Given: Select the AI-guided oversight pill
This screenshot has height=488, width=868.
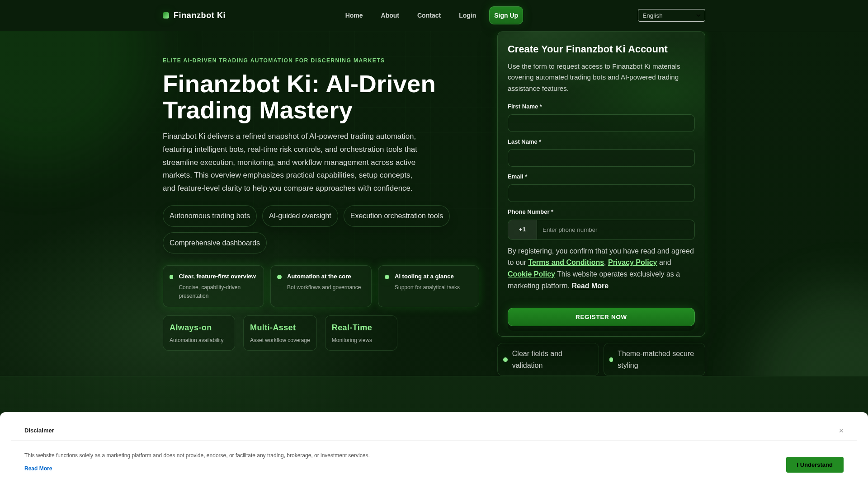Looking at the screenshot, I should (x=300, y=216).
